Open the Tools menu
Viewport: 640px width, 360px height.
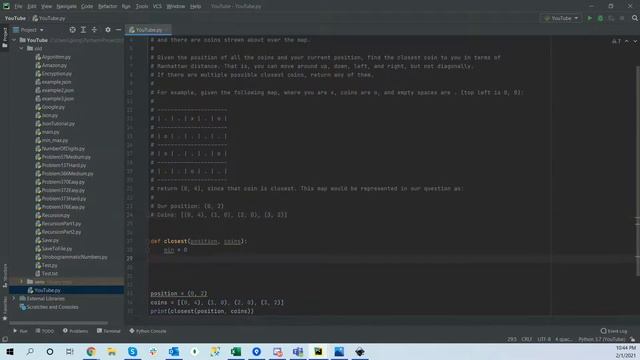click(x=142, y=6)
